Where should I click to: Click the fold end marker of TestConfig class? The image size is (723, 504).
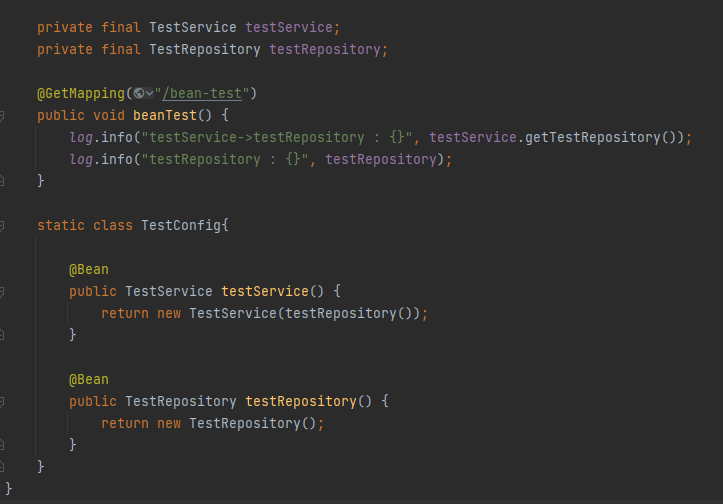click(x=2, y=467)
